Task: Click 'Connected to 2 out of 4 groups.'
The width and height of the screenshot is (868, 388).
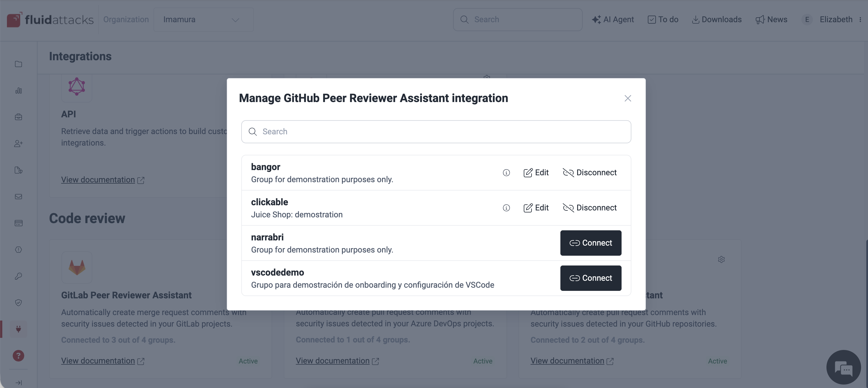Action: (587, 340)
